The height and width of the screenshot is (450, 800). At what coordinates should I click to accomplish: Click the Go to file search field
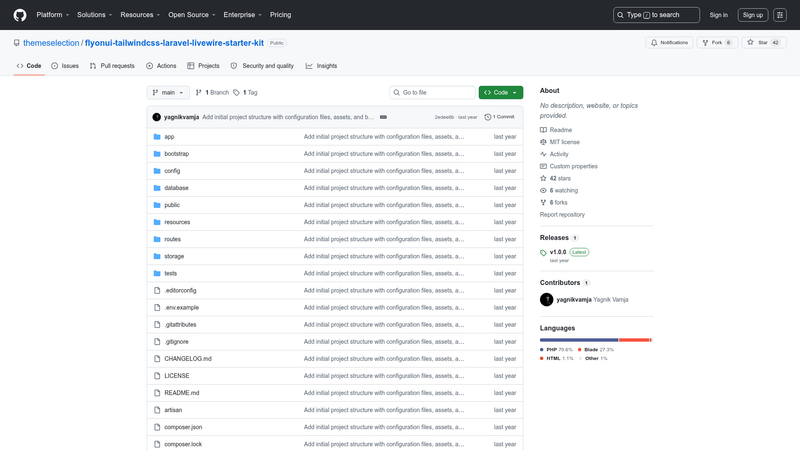[x=432, y=92]
